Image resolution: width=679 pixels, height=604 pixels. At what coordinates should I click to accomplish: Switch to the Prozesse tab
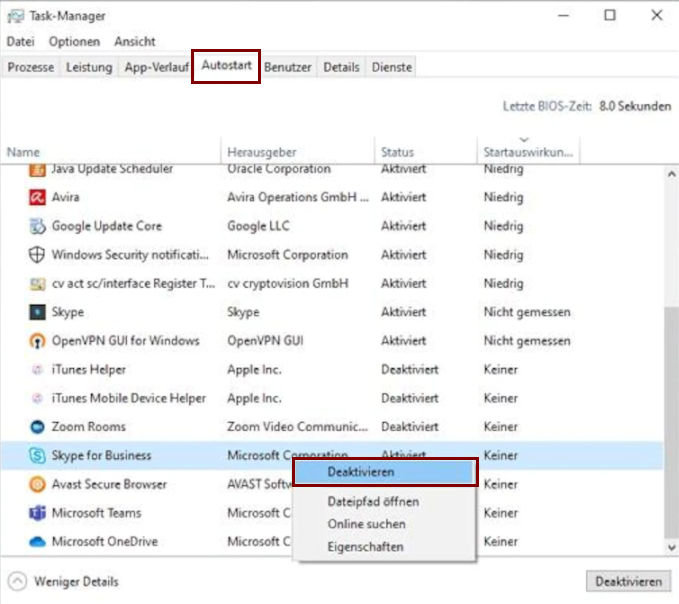(31, 67)
